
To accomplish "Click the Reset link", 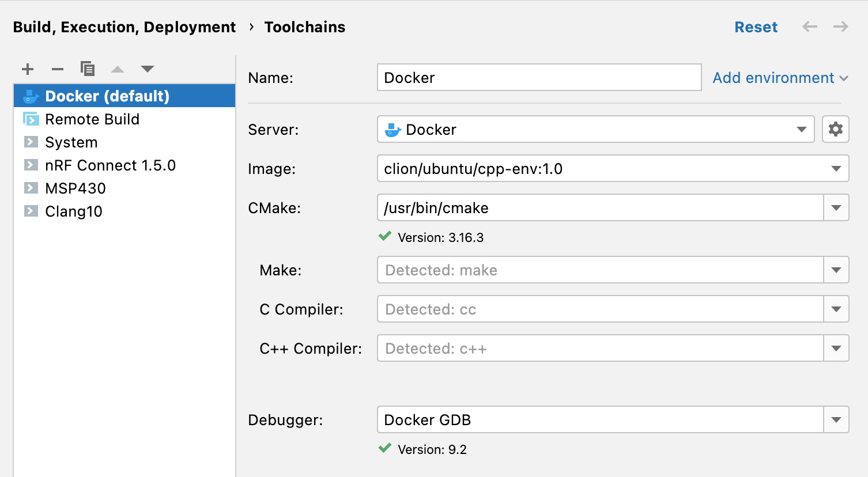I will pos(756,26).
